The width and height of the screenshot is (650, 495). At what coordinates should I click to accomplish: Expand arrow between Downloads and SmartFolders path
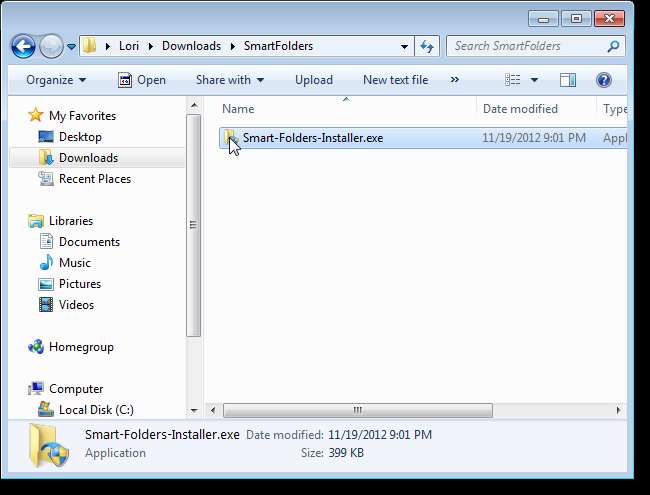point(233,46)
